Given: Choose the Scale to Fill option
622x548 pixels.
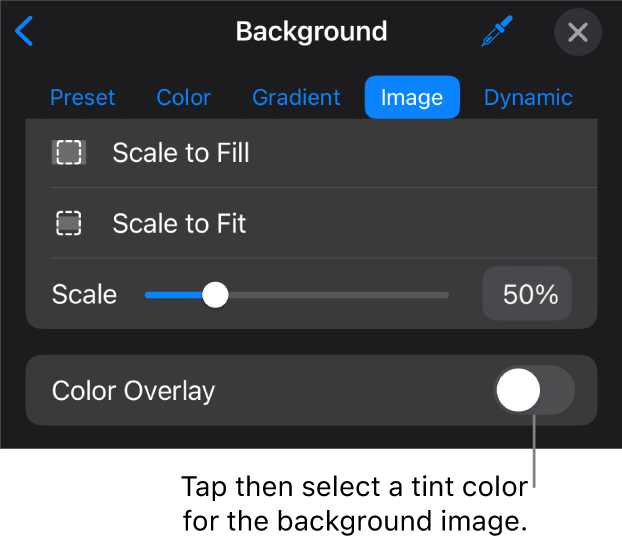Looking at the screenshot, I should 181,153.
